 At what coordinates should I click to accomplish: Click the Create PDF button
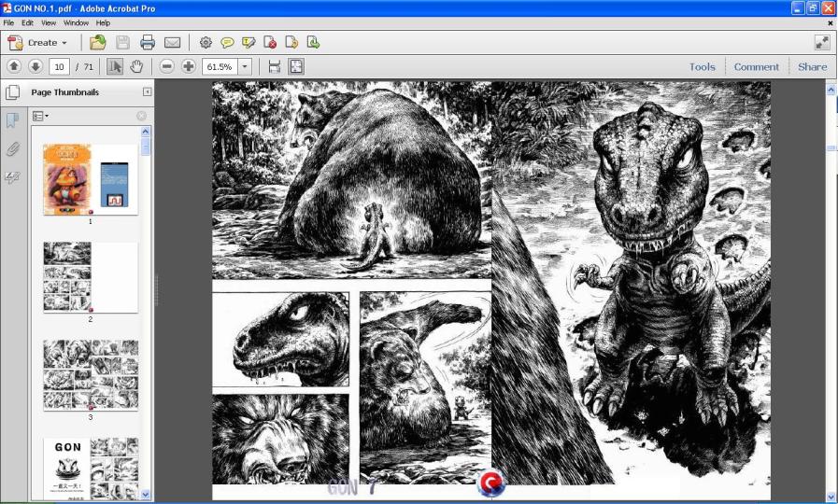coord(37,42)
